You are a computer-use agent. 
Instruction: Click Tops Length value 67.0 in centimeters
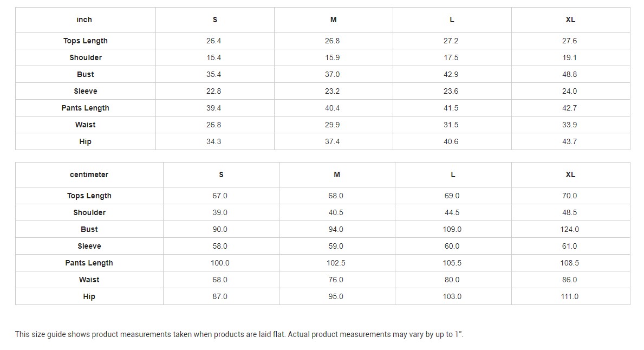(221, 196)
